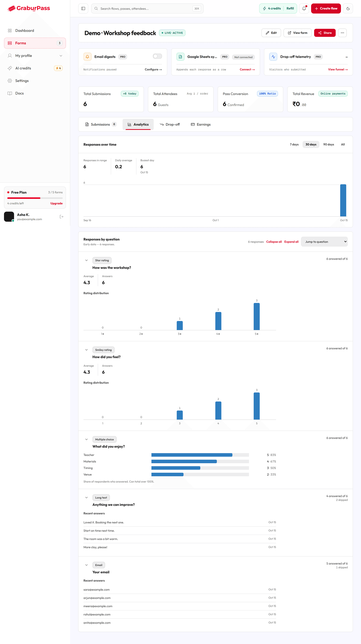Click the LIVE · ACTIVE status badge

pyautogui.click(x=172, y=33)
